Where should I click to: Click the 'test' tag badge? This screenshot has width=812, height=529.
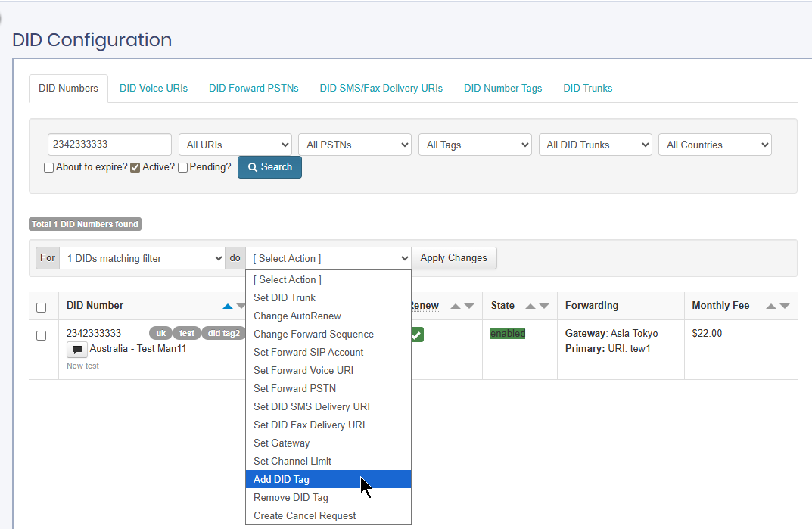[187, 333]
